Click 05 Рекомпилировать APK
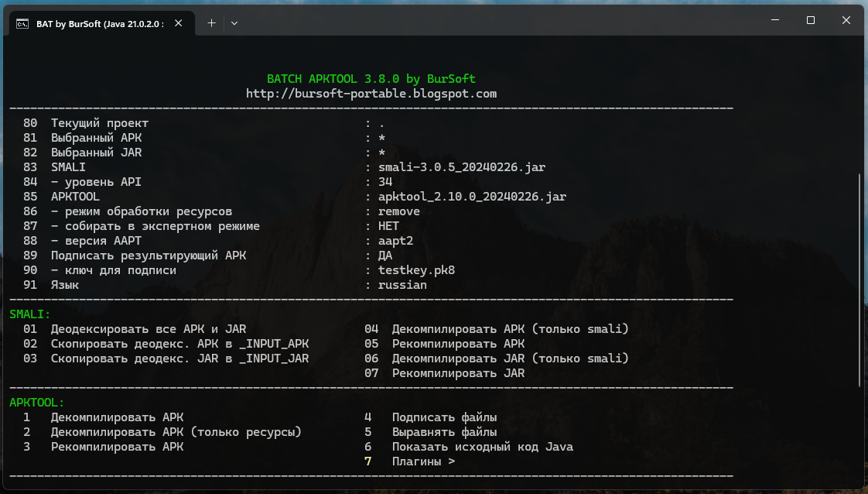 click(x=445, y=343)
